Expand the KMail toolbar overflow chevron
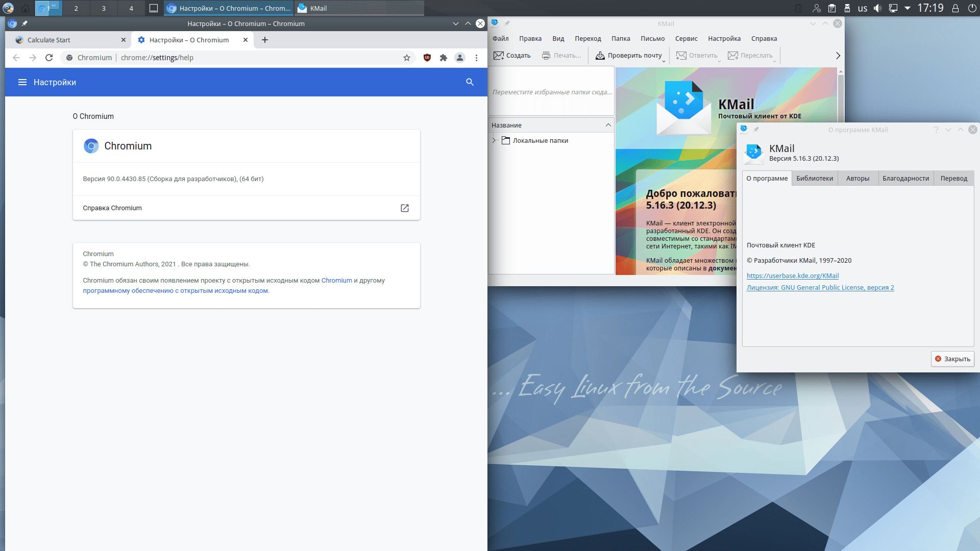Screen dimensions: 980x551 [838, 56]
